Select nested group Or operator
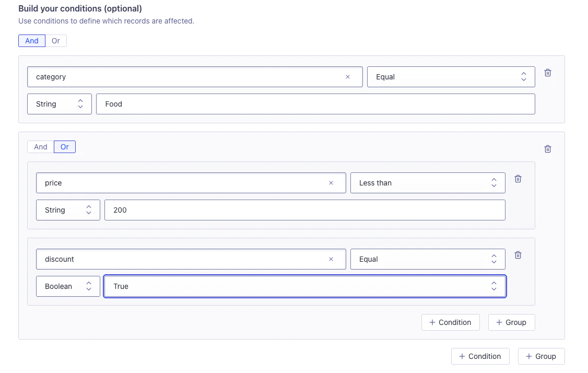 click(x=65, y=147)
